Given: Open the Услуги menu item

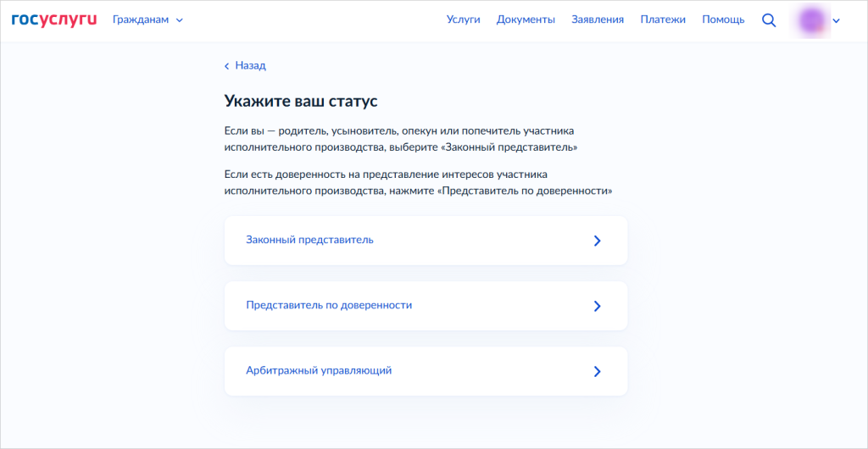Looking at the screenshot, I should click(463, 19).
